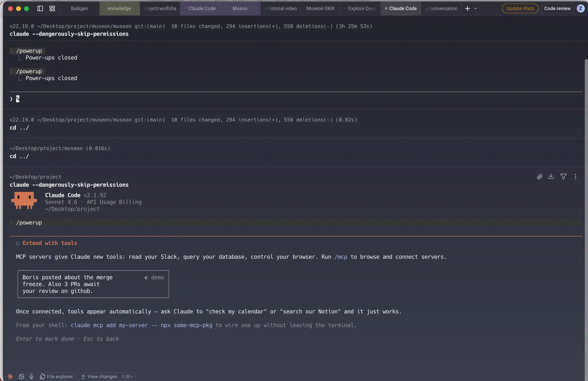Screen dimensions: 588x381
Task: Expand the new tab options chevron
Action: click(476, 8)
